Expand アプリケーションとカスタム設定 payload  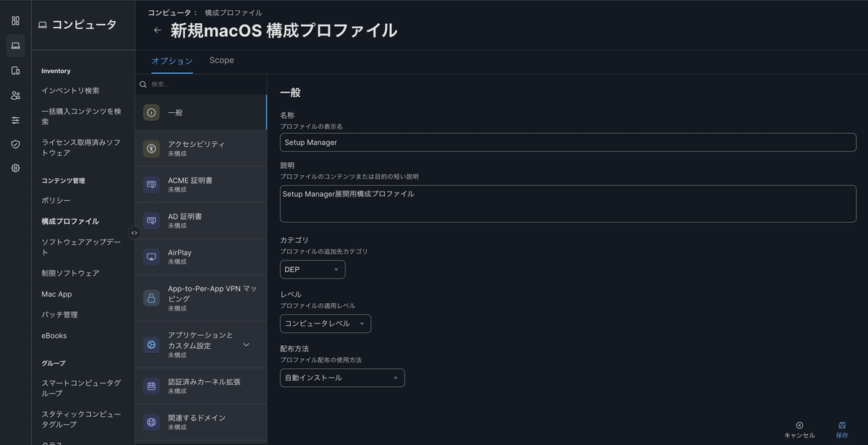[x=246, y=346]
